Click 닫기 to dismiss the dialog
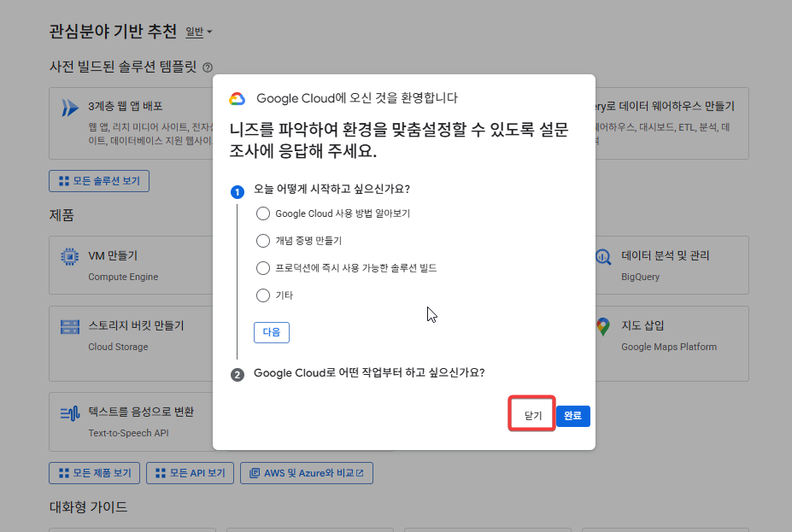The height and width of the screenshot is (532, 792). (x=532, y=416)
